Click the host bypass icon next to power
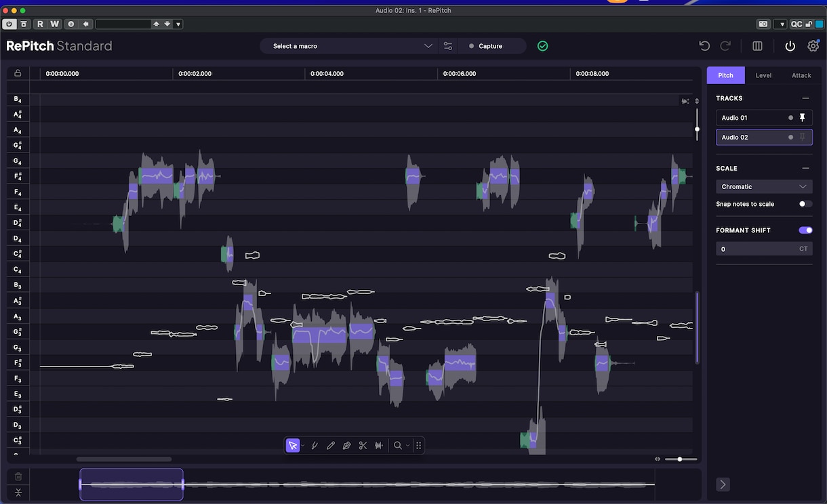The height and width of the screenshot is (504, 827). tap(24, 24)
